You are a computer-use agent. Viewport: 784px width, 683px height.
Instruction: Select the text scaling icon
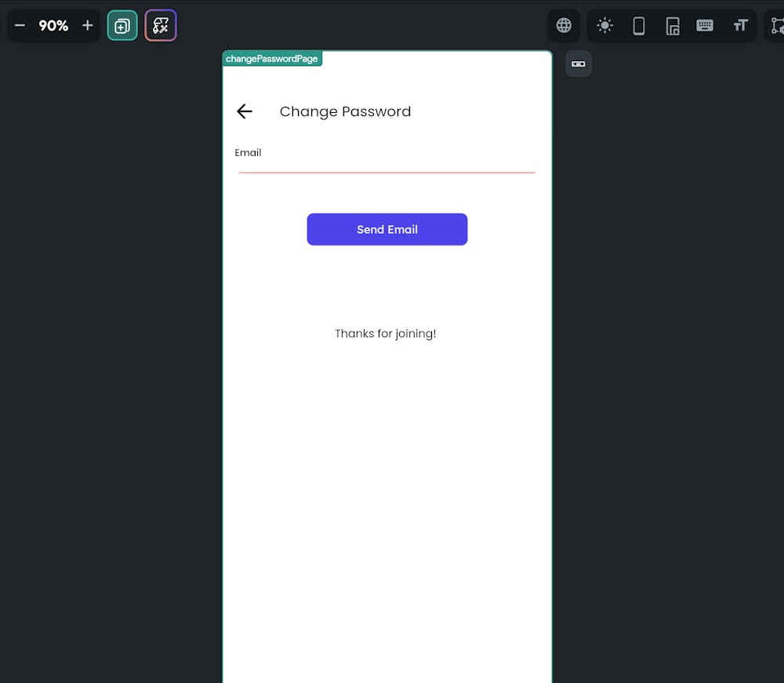pyautogui.click(x=740, y=25)
